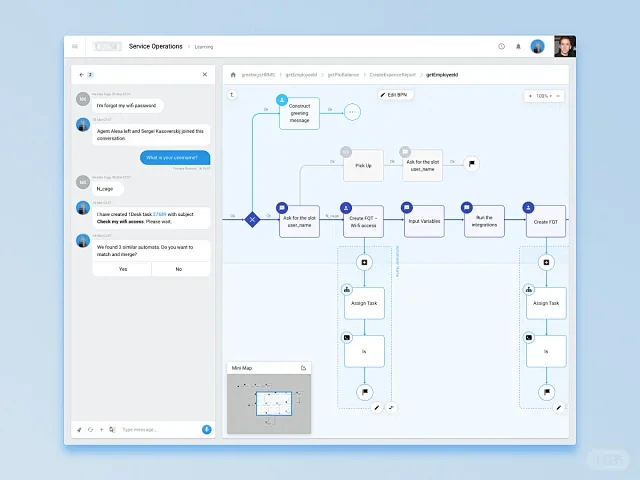Answer No to match and merge
Image resolution: width=640 pixels, height=480 pixels.
179,269
